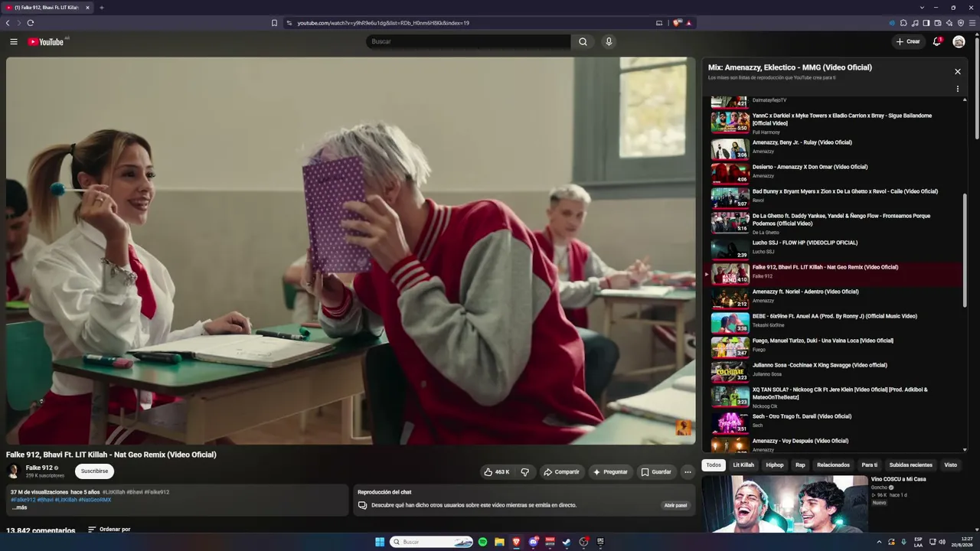Select the Hiphop filter chip
Image resolution: width=980 pixels, height=551 pixels.
[x=775, y=465]
